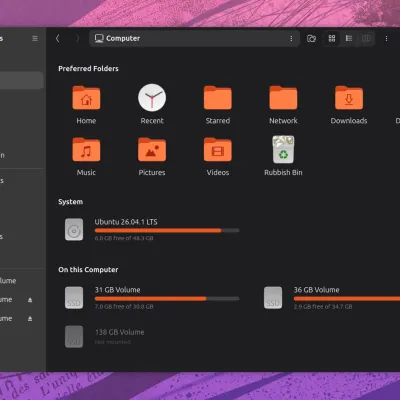Viewport: 400px width, 400px height.
Task: Open the Rubbish Bin
Action: coord(283,149)
